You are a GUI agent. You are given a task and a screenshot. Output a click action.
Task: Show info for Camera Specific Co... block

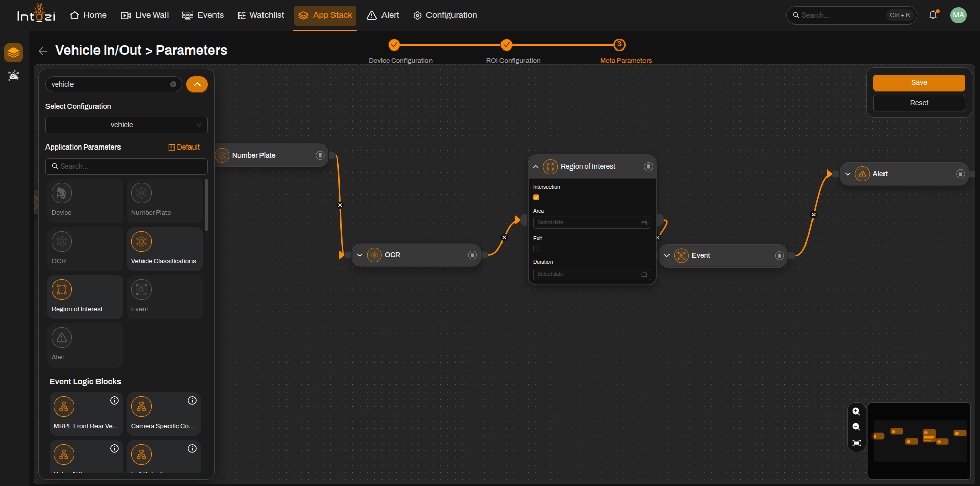tap(192, 401)
